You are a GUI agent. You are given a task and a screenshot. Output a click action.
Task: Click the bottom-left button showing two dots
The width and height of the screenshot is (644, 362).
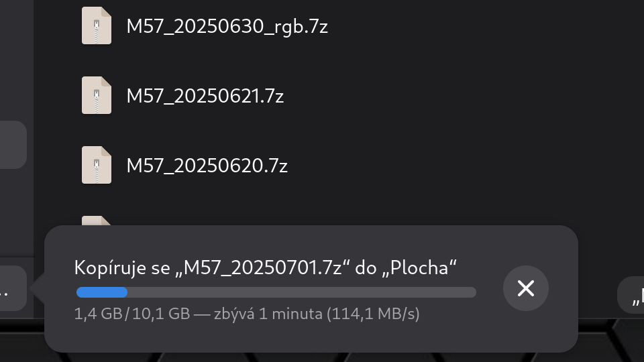13,288
